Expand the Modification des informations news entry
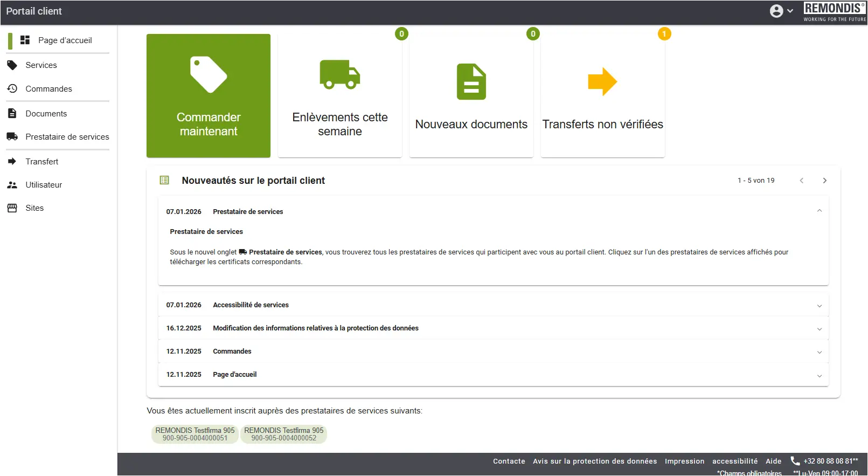 [819, 329]
